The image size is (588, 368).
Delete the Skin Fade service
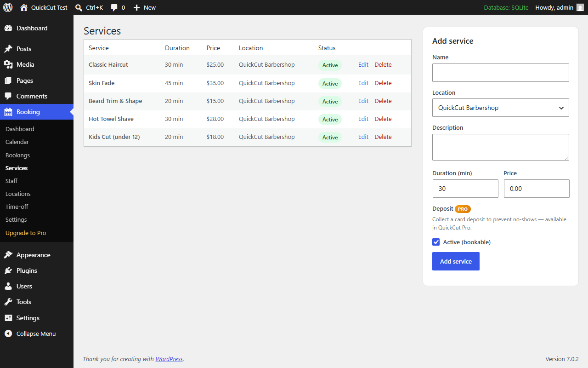(x=383, y=83)
